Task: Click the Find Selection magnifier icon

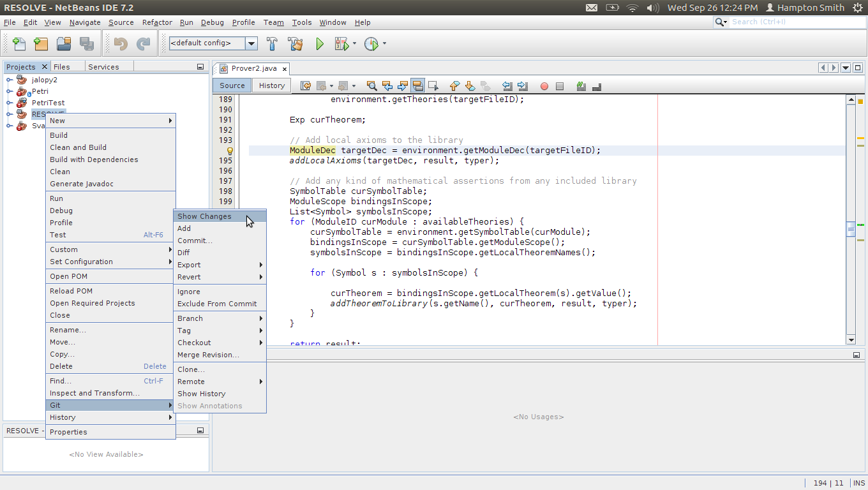Action: 371,85
